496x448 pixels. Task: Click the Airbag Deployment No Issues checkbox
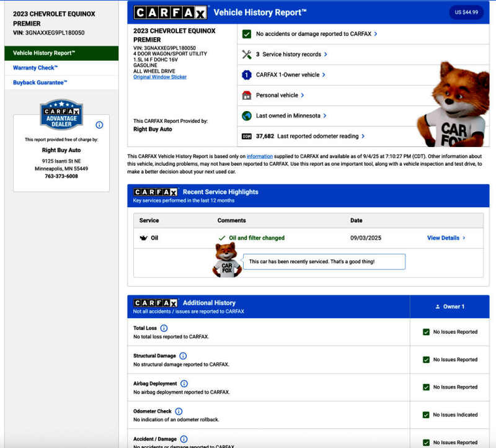click(426, 387)
